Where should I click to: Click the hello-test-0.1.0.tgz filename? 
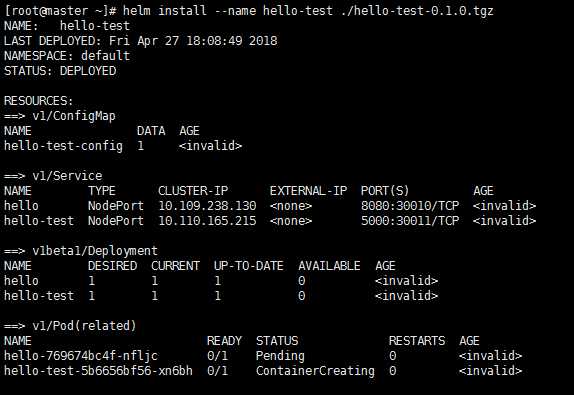[x=424, y=11]
